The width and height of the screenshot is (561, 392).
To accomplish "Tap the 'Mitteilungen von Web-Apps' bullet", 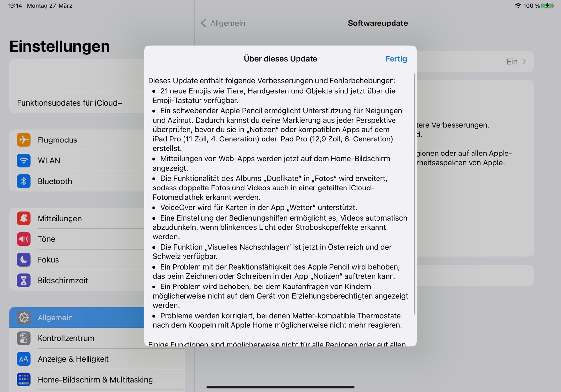I will [271, 163].
